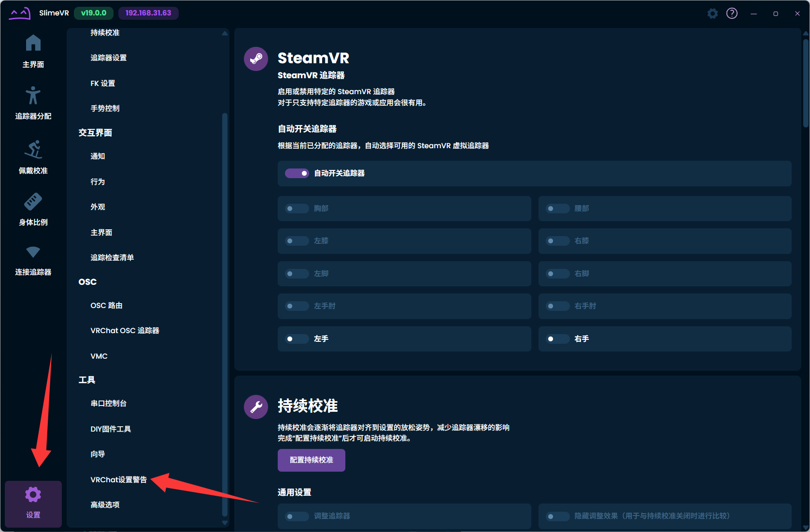Viewport: 810px width, 532px height.
Task: Go to 持续校准 in settings menu
Action: pyautogui.click(x=105, y=32)
